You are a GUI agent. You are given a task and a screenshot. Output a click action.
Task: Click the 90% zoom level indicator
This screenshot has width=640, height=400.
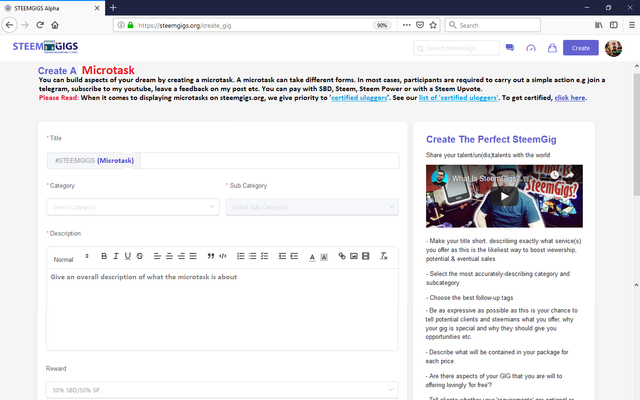[x=382, y=25]
